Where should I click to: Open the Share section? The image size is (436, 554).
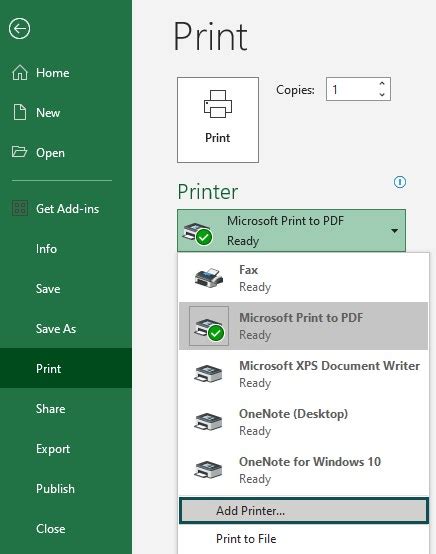(x=66, y=408)
